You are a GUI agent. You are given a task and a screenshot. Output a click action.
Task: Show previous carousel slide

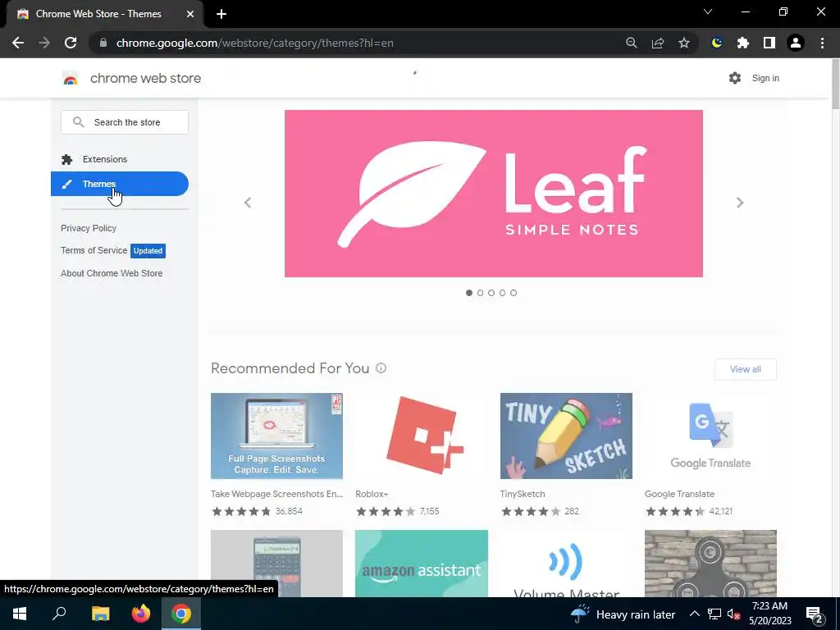pos(248,203)
